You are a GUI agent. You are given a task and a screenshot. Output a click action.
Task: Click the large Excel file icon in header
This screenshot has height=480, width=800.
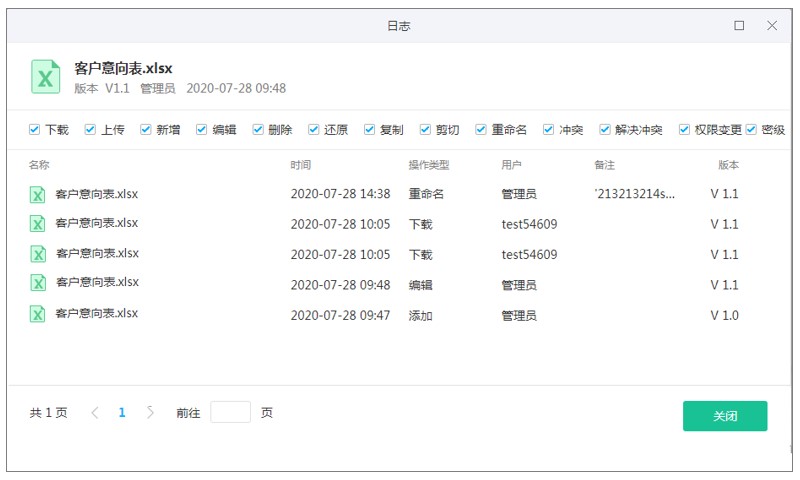click(x=46, y=76)
